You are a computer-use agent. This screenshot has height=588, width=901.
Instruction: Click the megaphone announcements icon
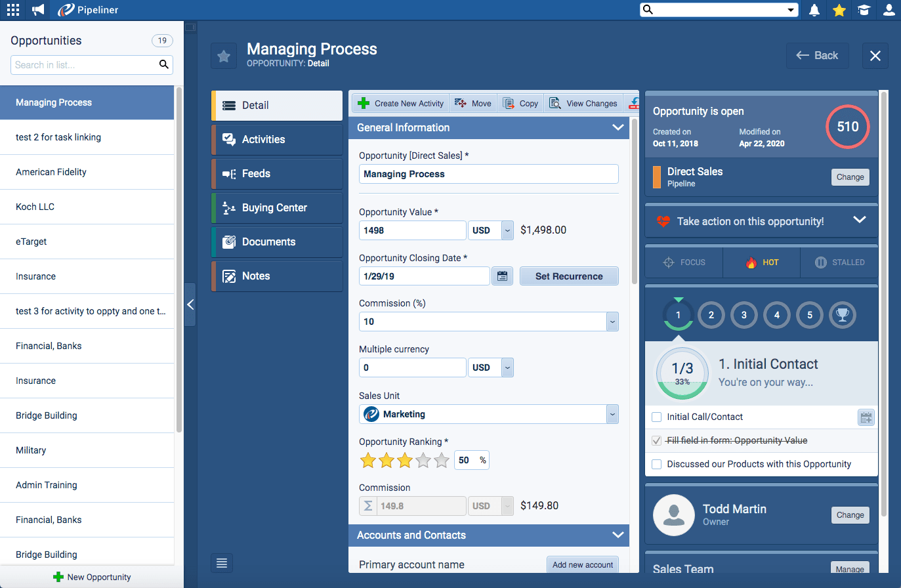[x=39, y=10]
